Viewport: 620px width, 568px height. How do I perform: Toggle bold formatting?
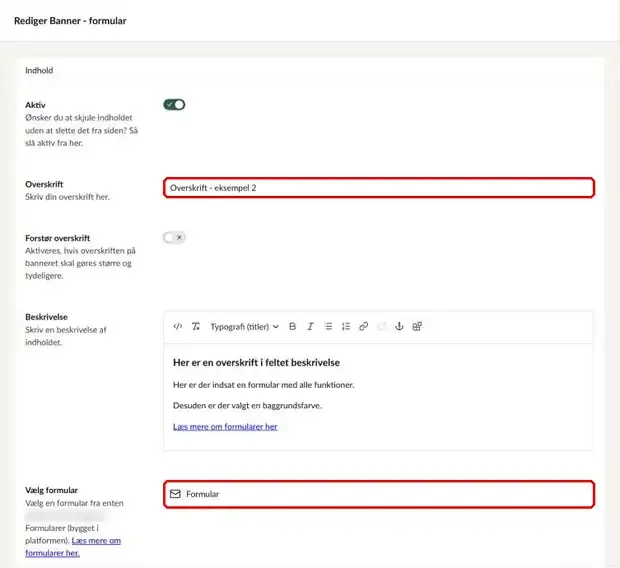tap(293, 326)
